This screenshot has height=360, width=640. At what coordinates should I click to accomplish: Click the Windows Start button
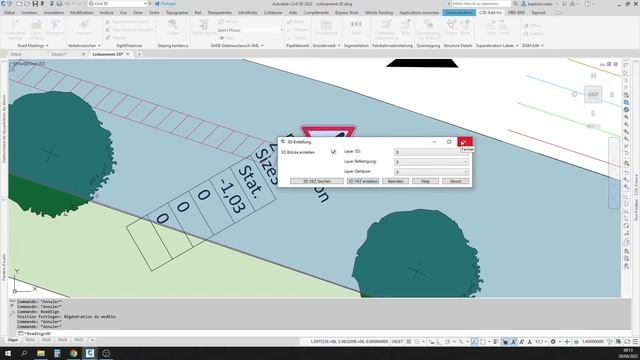(7, 353)
